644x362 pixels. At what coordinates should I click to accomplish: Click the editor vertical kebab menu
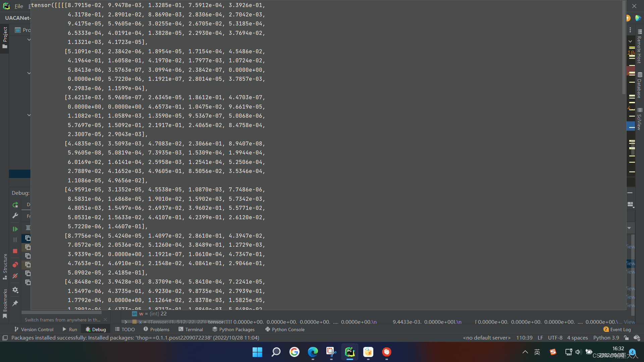pyautogui.click(x=630, y=30)
